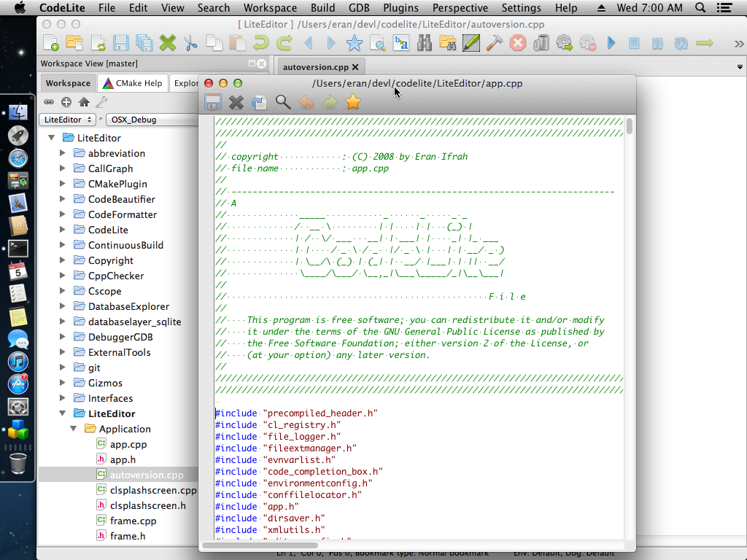Open the OSX_Debug configuration dropdown
This screenshot has height=560, width=747.
click(x=152, y=120)
